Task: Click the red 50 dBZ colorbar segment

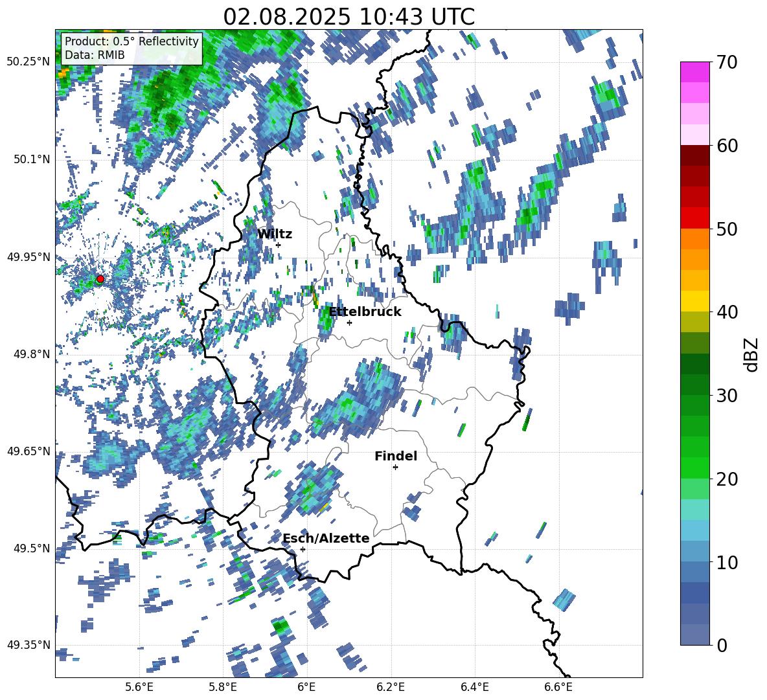Action: coord(694,218)
